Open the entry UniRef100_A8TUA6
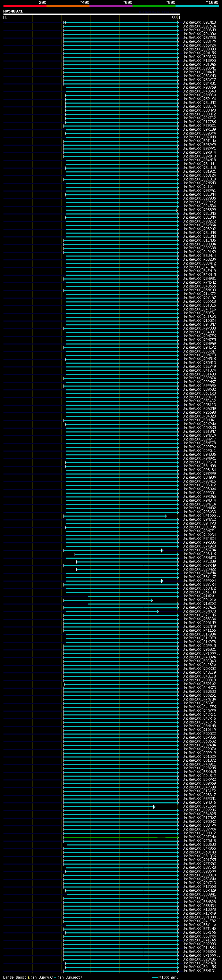The image size is (222, 980). pos(199,64)
